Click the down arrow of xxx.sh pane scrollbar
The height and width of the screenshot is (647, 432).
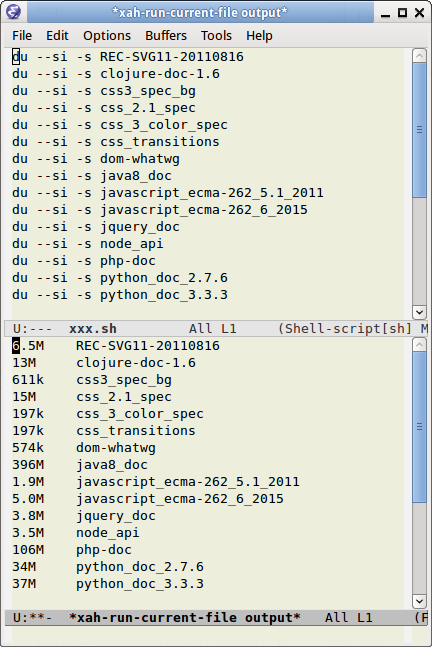pyautogui.click(x=419, y=312)
